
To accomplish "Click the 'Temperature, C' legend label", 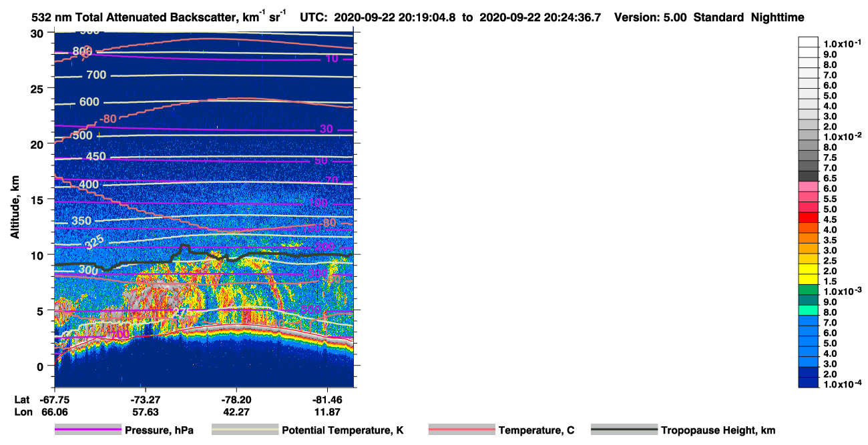I will pos(536,430).
